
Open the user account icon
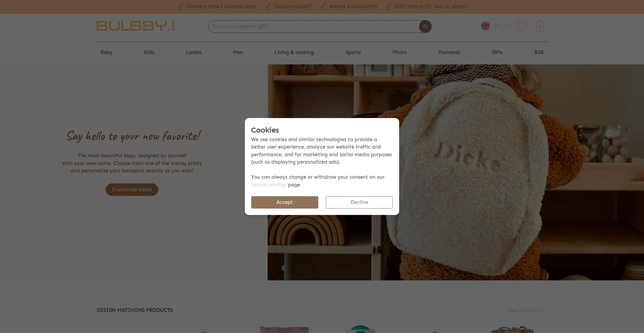click(x=521, y=25)
